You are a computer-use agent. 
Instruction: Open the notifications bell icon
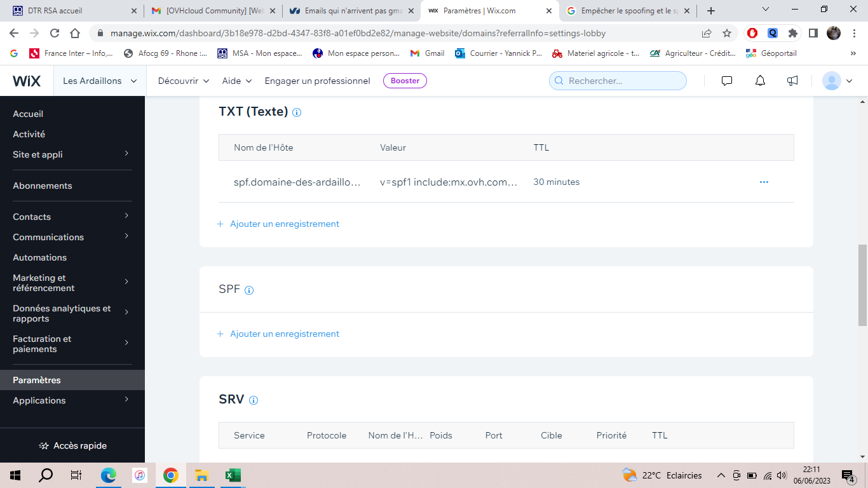click(760, 81)
